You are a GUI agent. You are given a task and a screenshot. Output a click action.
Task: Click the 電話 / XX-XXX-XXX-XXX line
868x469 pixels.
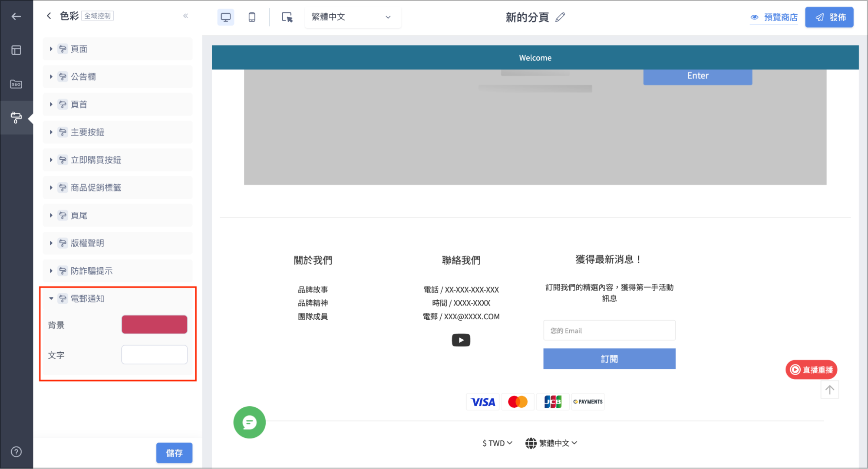461,289
